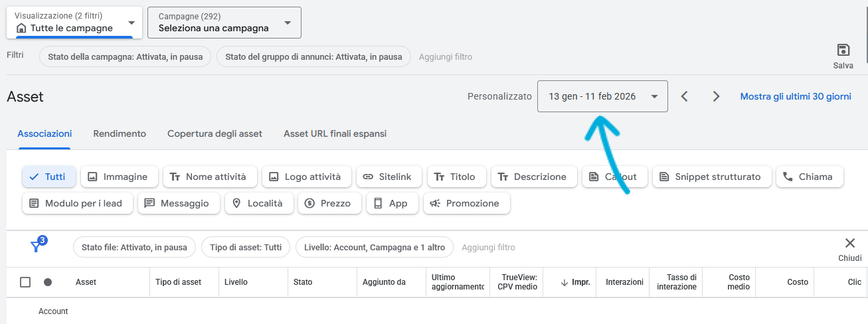The image size is (868, 324).
Task: Close the filter bar with X
Action: point(849,243)
